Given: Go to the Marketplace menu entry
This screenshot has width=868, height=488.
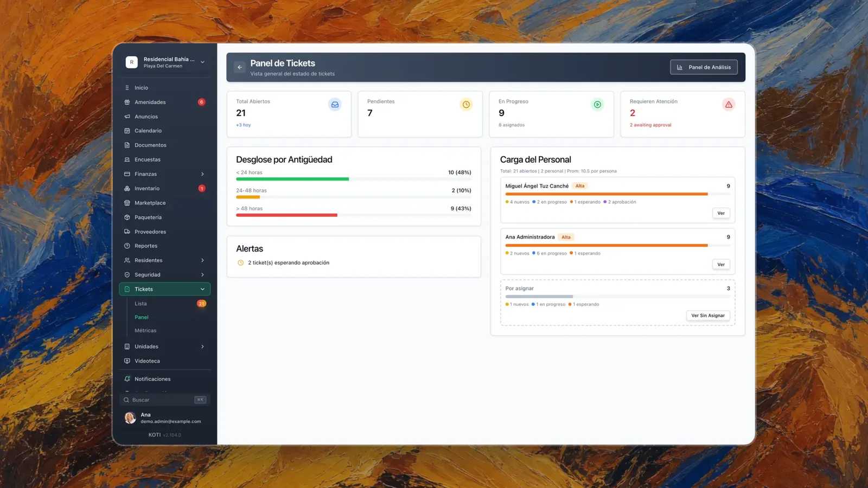Looking at the screenshot, I should 165,203.
